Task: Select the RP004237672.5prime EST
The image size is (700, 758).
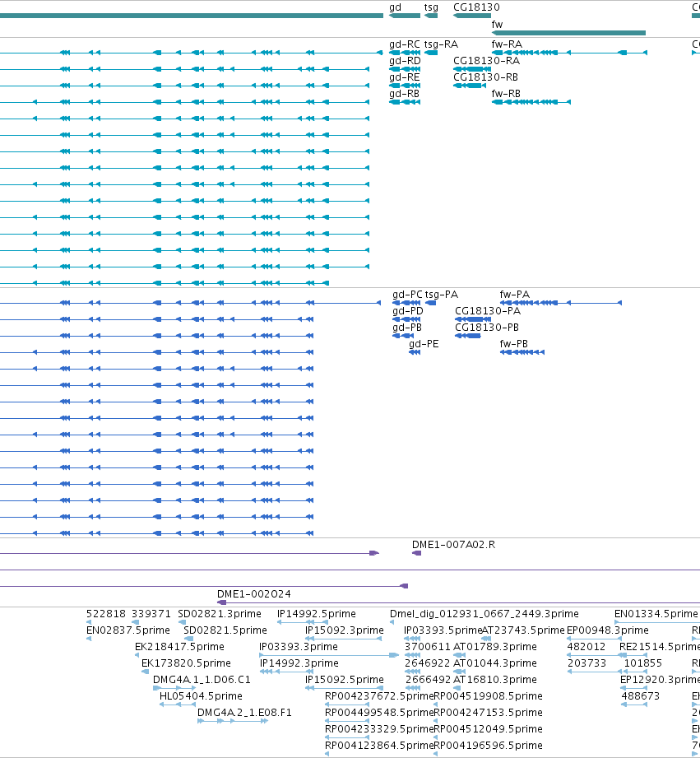Action: [x=347, y=705]
